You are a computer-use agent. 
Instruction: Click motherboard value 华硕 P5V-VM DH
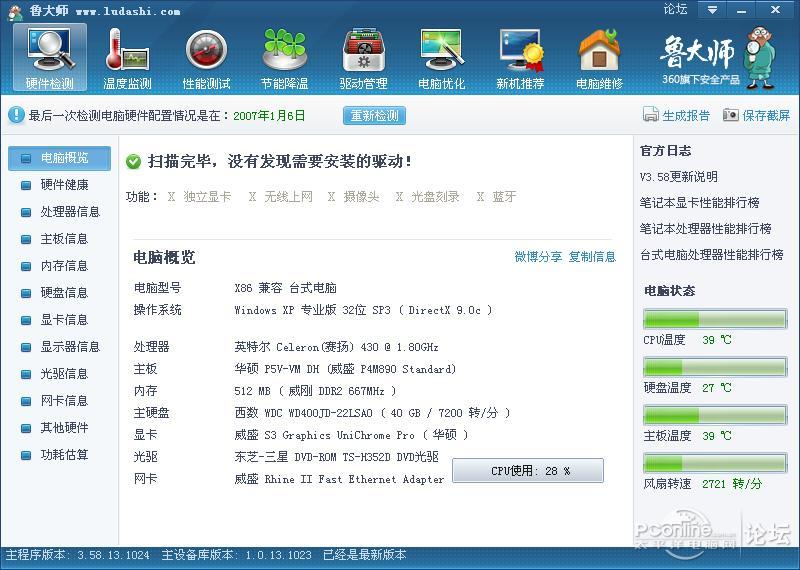coord(345,369)
